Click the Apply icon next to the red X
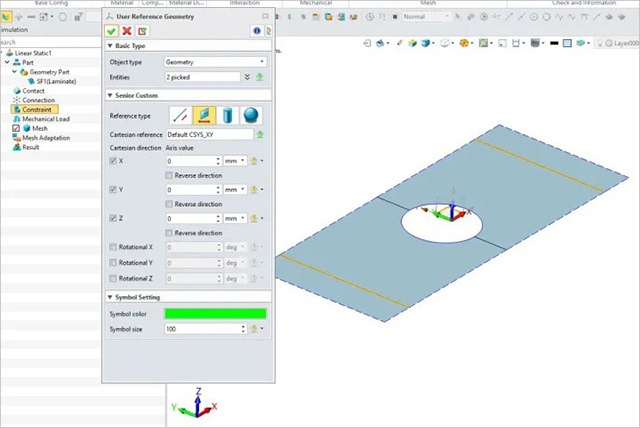640x428 pixels. pos(142,31)
